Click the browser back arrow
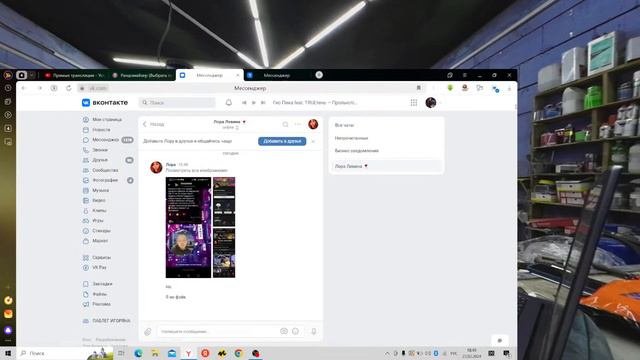 [x=24, y=88]
